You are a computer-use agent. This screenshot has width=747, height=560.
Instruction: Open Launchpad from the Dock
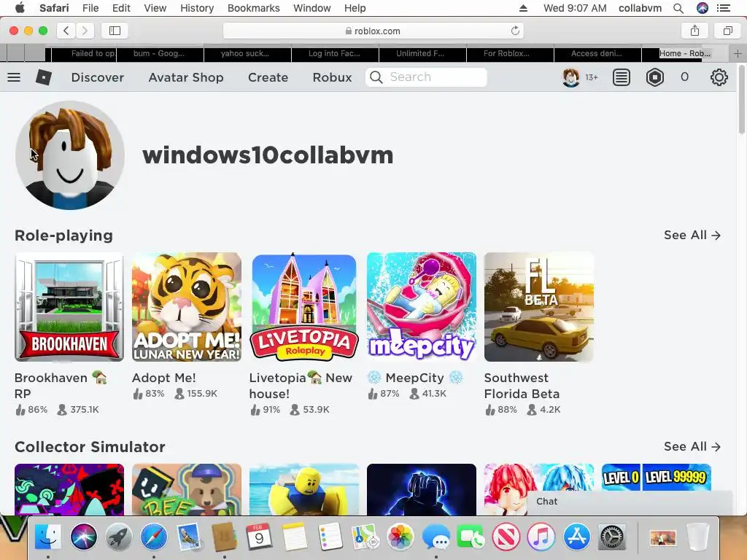pyautogui.click(x=119, y=537)
